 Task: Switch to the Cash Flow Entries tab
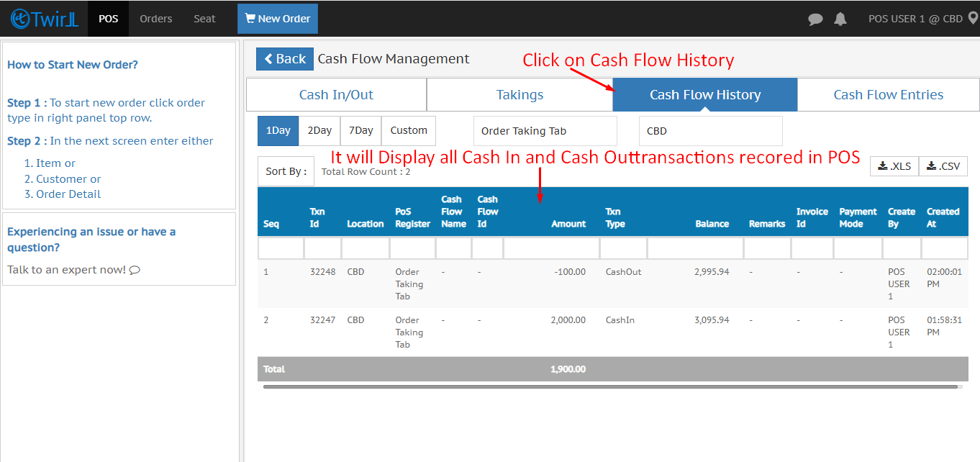tap(888, 95)
